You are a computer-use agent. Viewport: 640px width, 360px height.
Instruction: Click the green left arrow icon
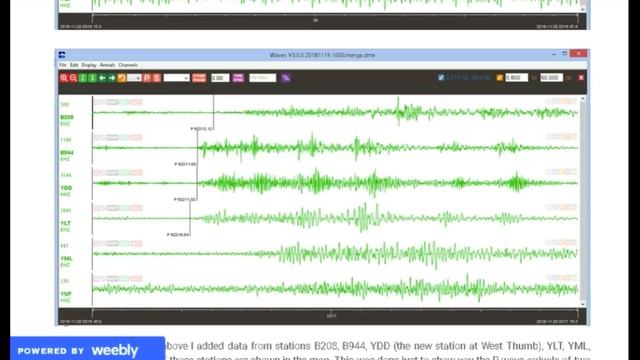point(102,78)
